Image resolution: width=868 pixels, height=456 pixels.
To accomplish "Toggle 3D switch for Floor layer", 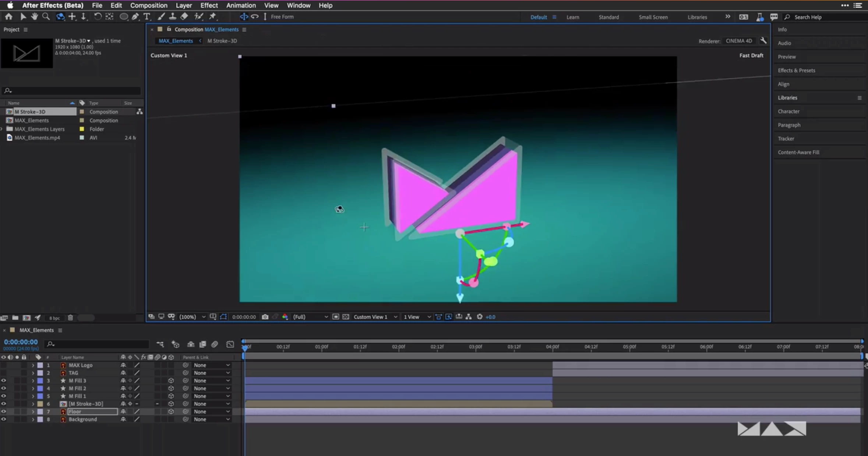I will point(171,412).
